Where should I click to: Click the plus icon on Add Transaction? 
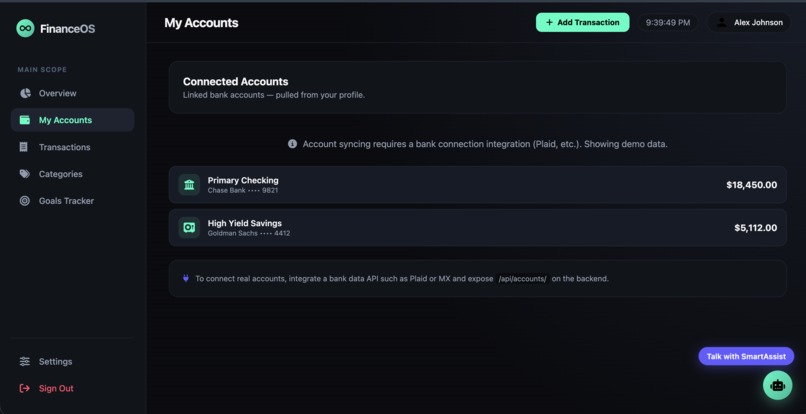click(549, 23)
